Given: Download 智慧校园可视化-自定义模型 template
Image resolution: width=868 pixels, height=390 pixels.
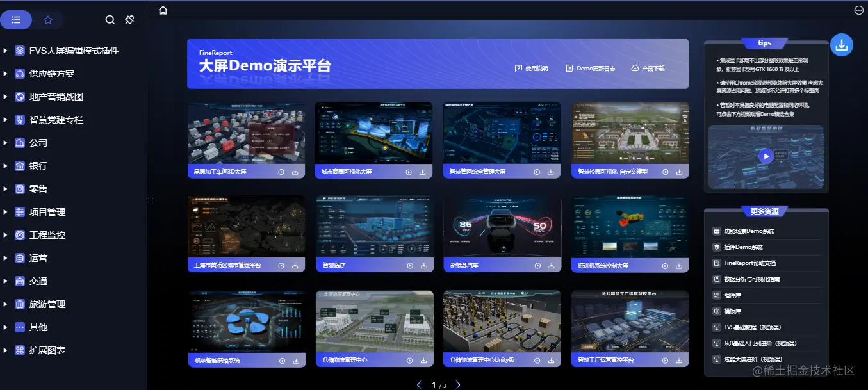Looking at the screenshot, I should pyautogui.click(x=680, y=172).
